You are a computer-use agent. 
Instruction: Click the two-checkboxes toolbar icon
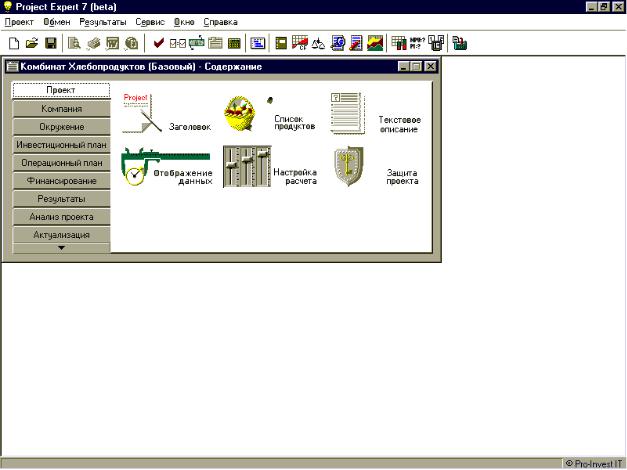[x=178, y=43]
